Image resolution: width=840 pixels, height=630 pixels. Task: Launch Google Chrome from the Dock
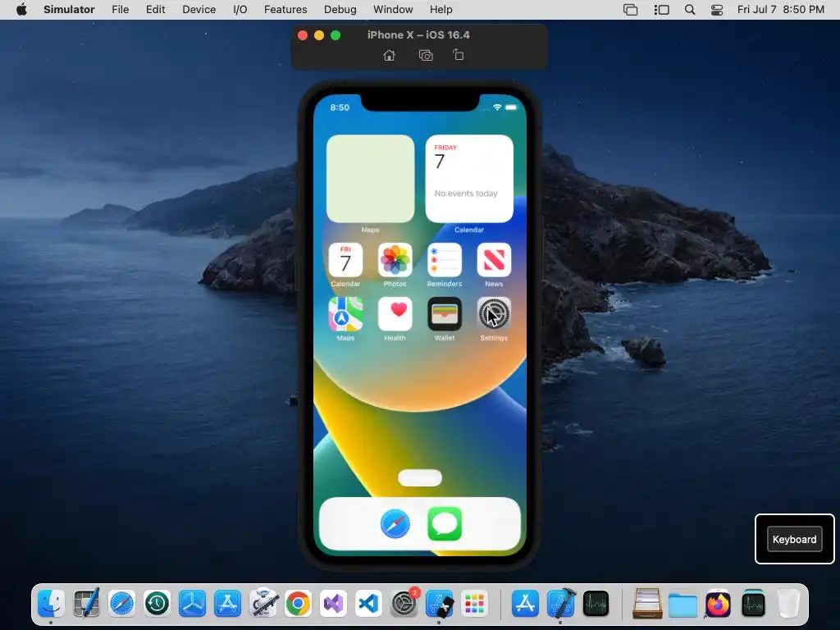point(299,604)
